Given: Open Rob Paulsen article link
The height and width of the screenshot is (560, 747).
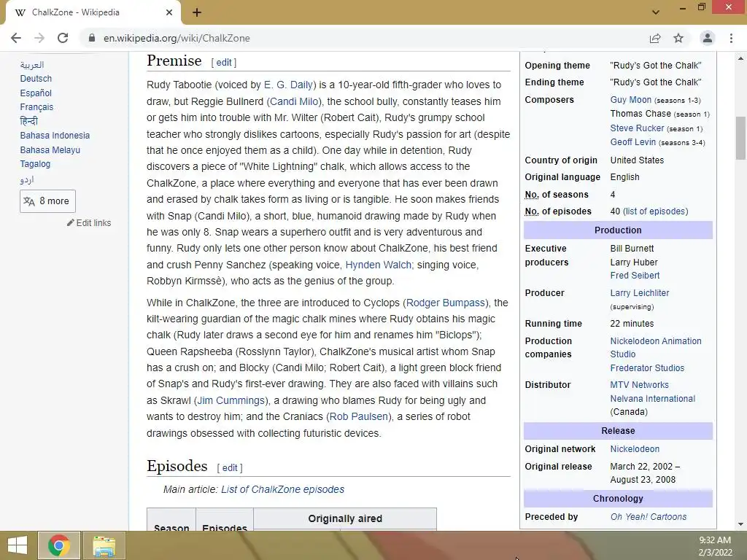Looking at the screenshot, I should click(x=359, y=416).
